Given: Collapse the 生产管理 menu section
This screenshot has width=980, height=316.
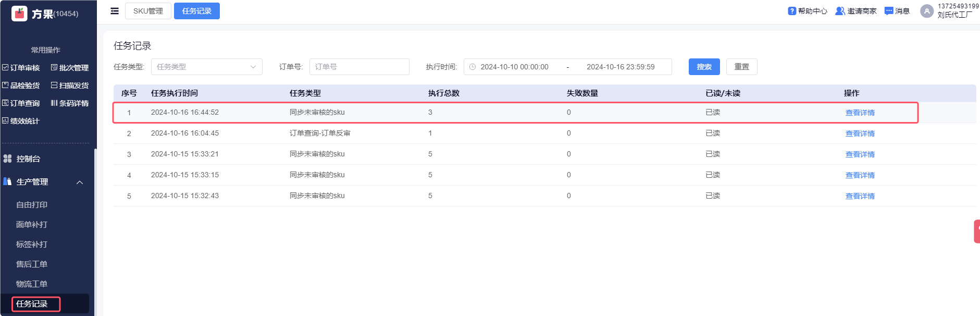Looking at the screenshot, I should [x=80, y=182].
